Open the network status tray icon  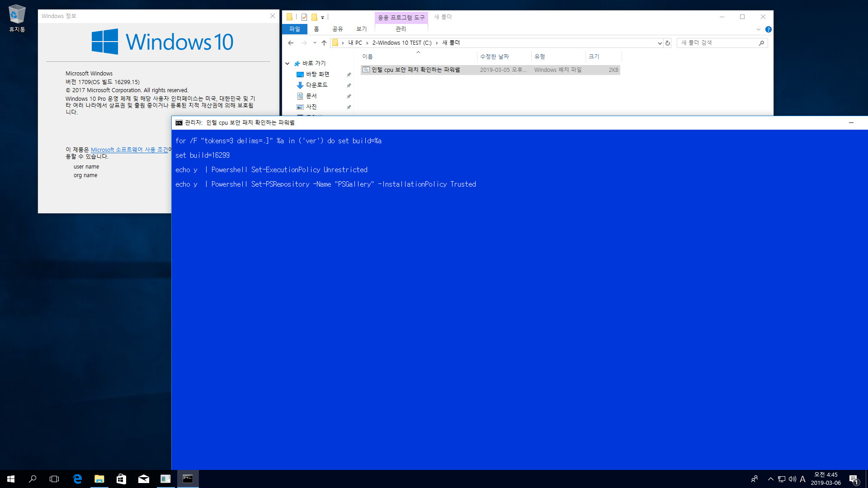click(781, 479)
